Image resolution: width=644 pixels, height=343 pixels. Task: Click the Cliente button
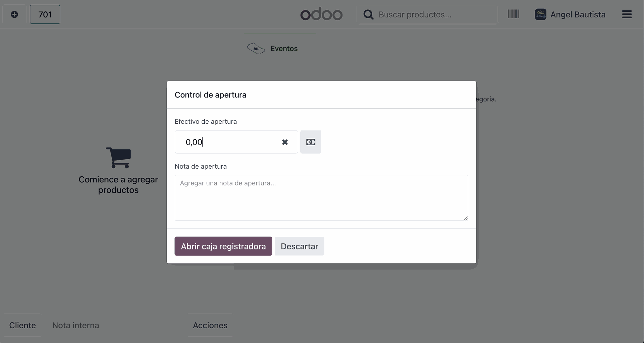point(22,325)
